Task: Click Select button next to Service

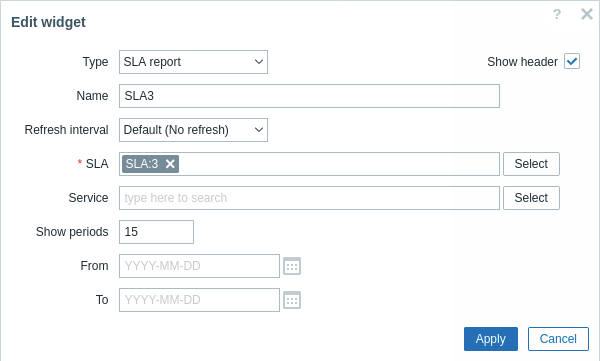Action: click(x=531, y=198)
